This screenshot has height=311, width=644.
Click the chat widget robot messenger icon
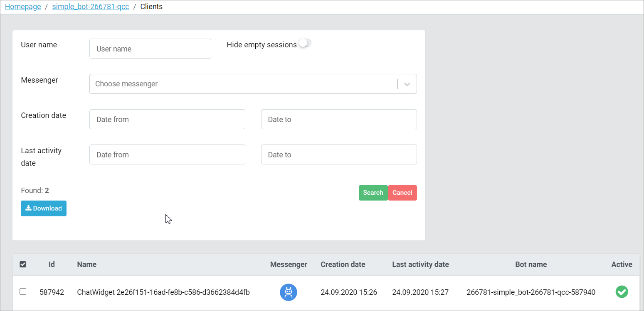point(288,292)
